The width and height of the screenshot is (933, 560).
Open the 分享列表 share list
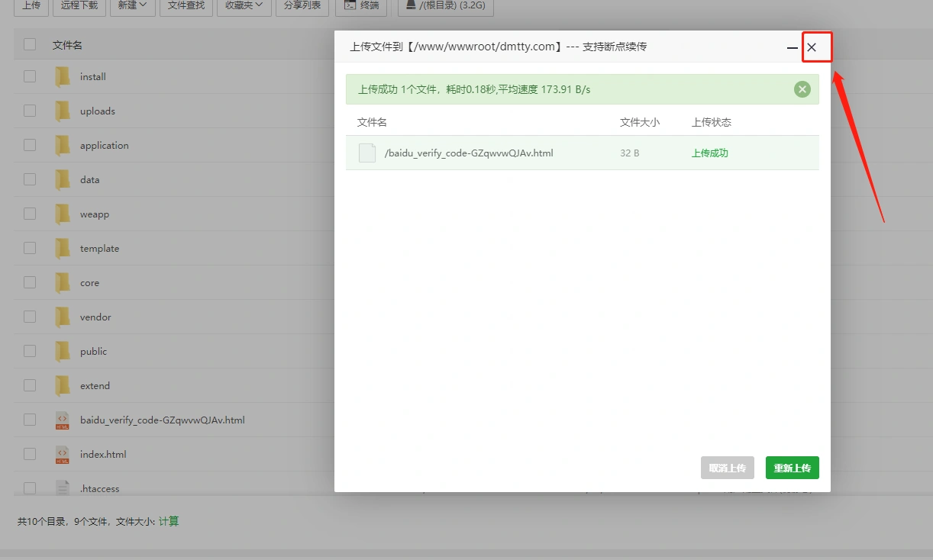[x=302, y=6]
